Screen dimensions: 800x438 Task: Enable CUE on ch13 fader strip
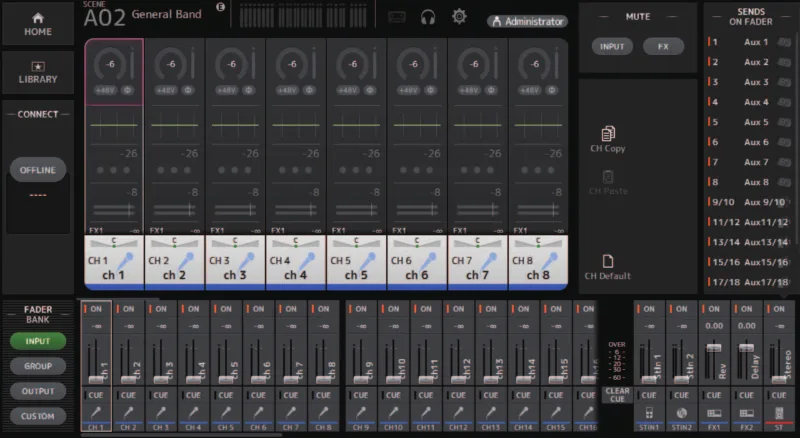pyautogui.click(x=491, y=395)
